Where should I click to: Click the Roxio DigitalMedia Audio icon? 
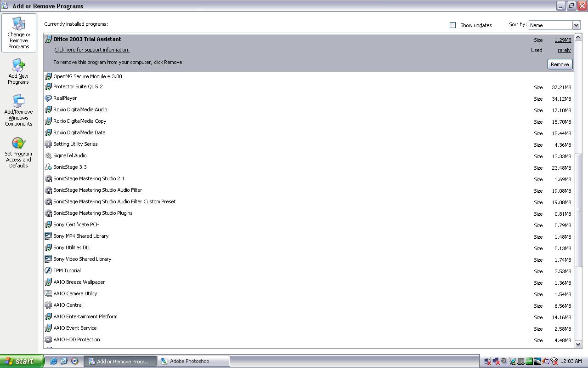pos(48,109)
